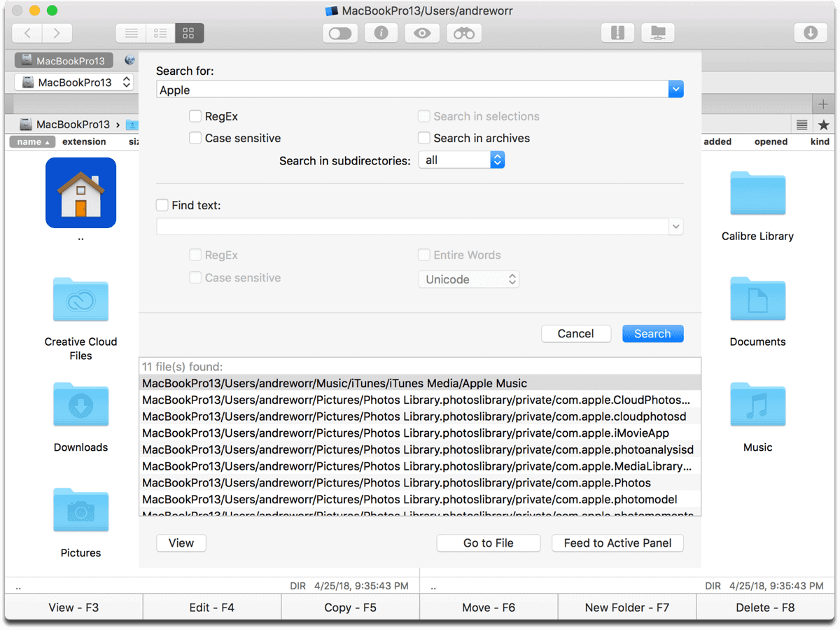The width and height of the screenshot is (840, 630).
Task: Go forward with the right arrow toolbar button
Action: (57, 33)
